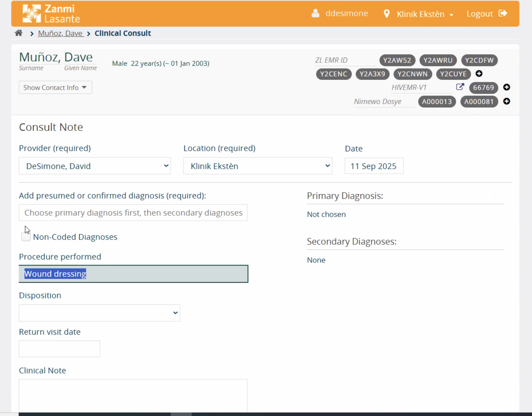Click the primary diagnosis search field

click(x=133, y=213)
